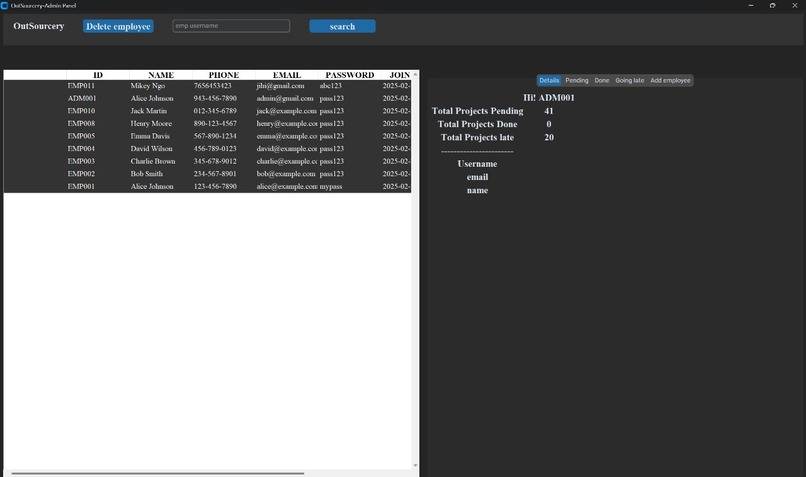The image size is (806, 477).
Task: Click the EMAIL column header
Action: click(287, 75)
